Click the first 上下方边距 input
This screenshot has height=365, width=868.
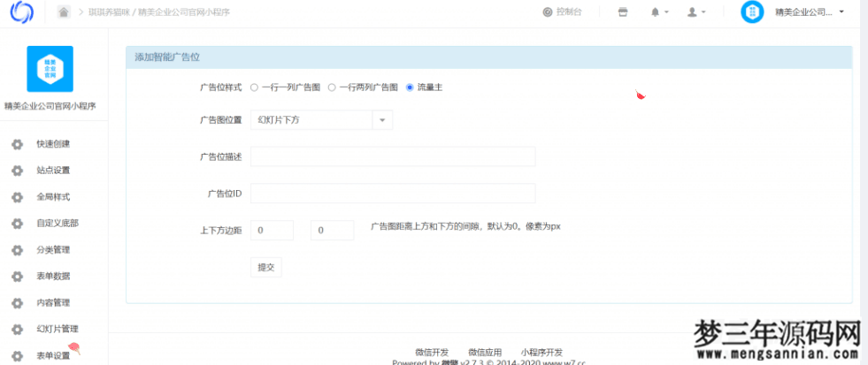point(272,230)
